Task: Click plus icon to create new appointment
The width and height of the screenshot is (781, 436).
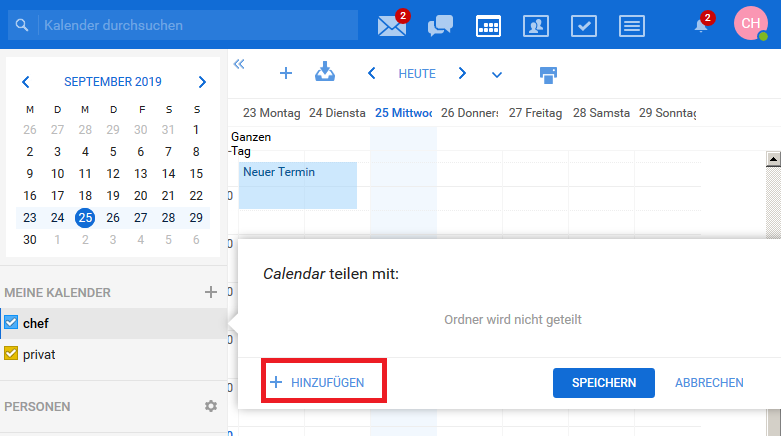Action: (285, 73)
